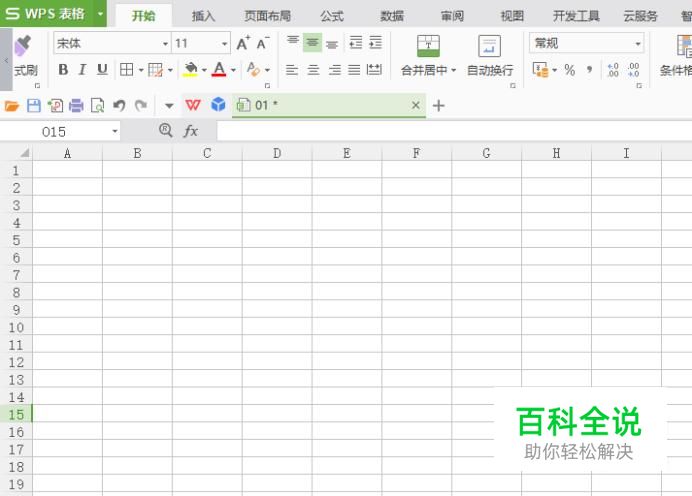Align text left

click(x=292, y=70)
